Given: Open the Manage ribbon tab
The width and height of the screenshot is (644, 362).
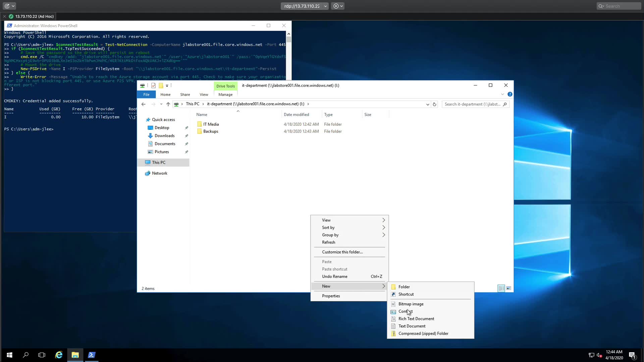Looking at the screenshot, I should click(225, 95).
